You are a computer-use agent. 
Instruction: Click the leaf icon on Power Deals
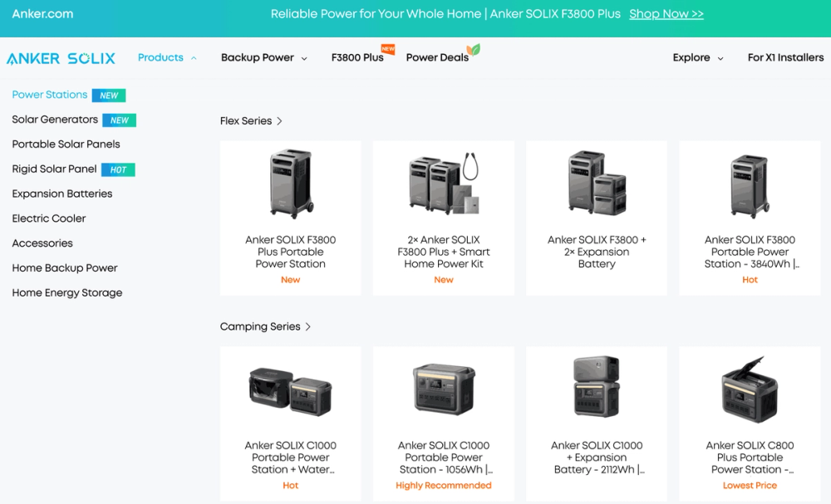[474, 49]
